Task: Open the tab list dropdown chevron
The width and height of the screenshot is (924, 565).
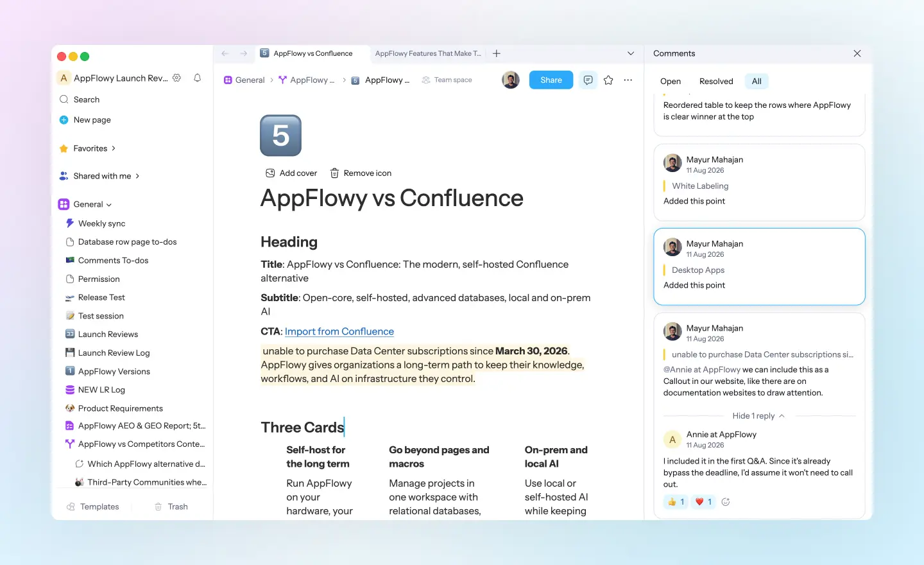Action: 631,53
